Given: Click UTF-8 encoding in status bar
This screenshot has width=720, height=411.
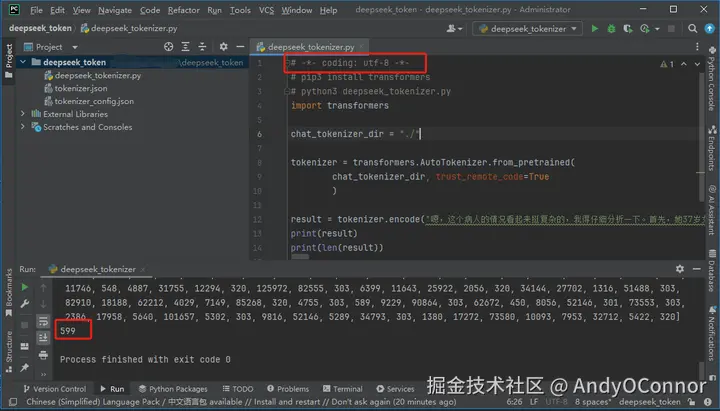Looking at the screenshot, I should pyautogui.click(x=556, y=402).
